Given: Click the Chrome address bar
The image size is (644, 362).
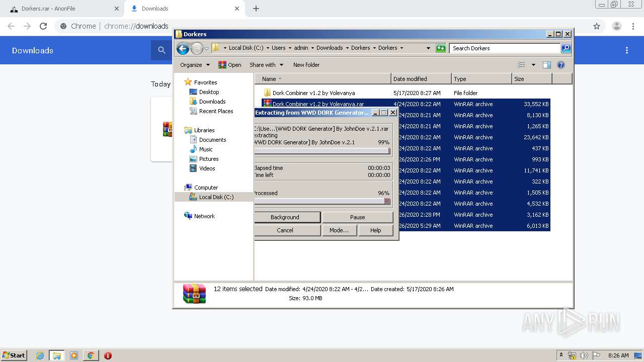Looking at the screenshot, I should point(322,26).
